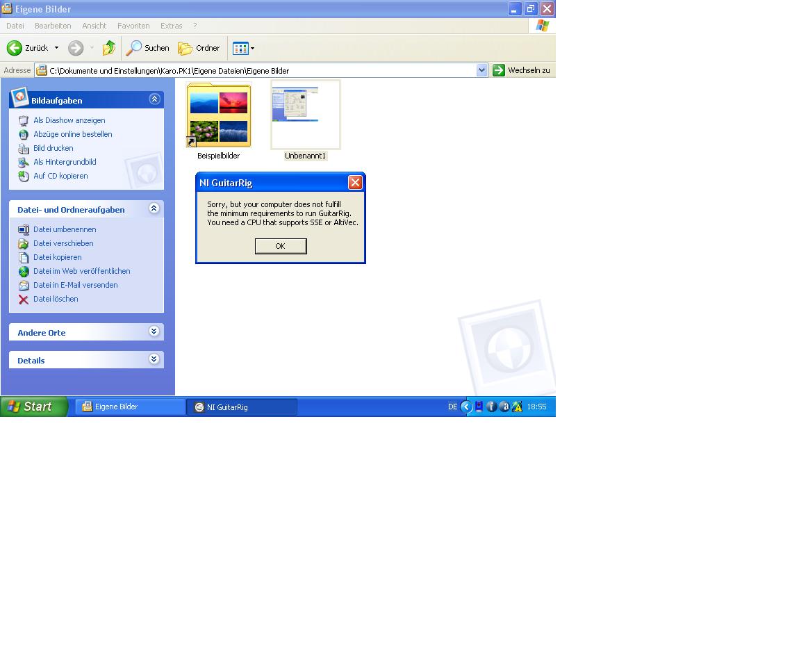Click the Datei im Web veröffentlichen globe icon

(x=24, y=272)
